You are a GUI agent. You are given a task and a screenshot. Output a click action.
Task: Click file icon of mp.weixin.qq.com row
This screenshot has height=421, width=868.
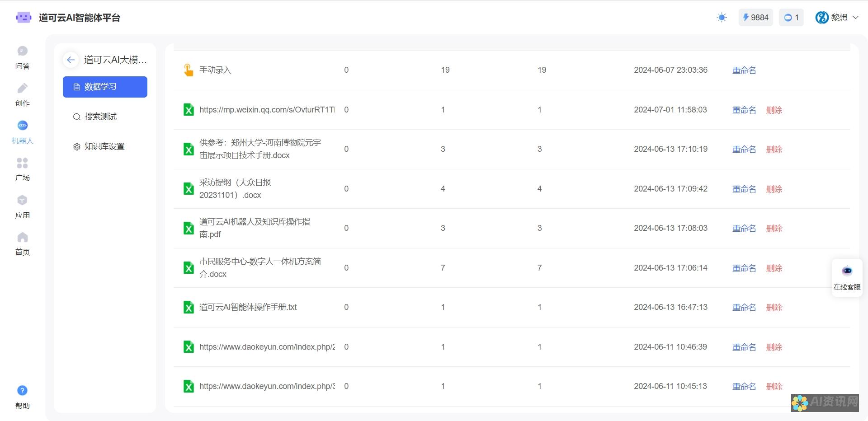click(189, 110)
